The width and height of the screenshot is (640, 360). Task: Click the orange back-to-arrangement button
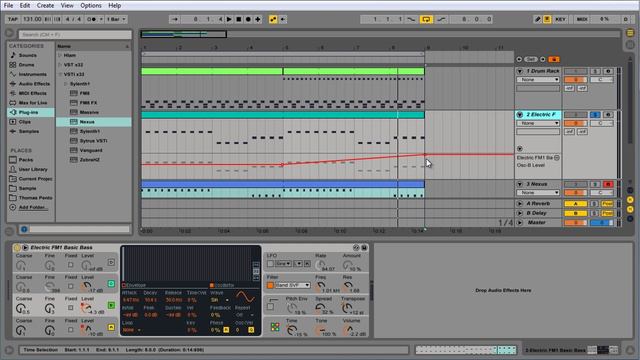tap(554, 60)
